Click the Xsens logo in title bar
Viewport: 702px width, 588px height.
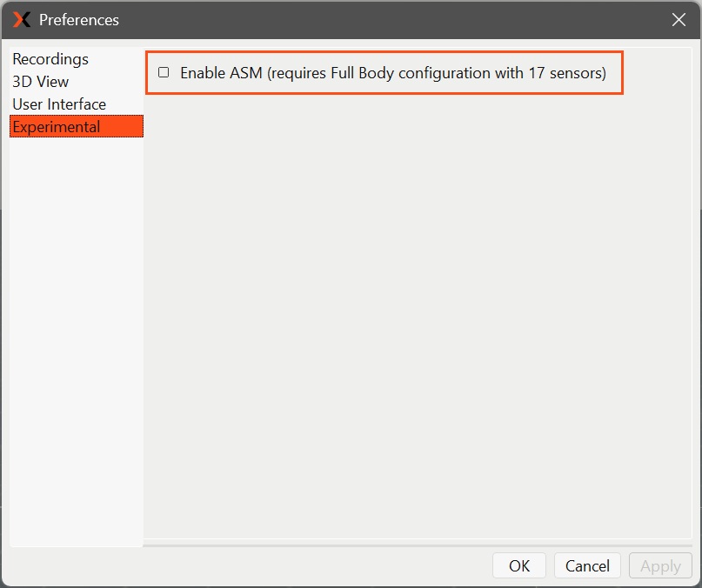22,19
